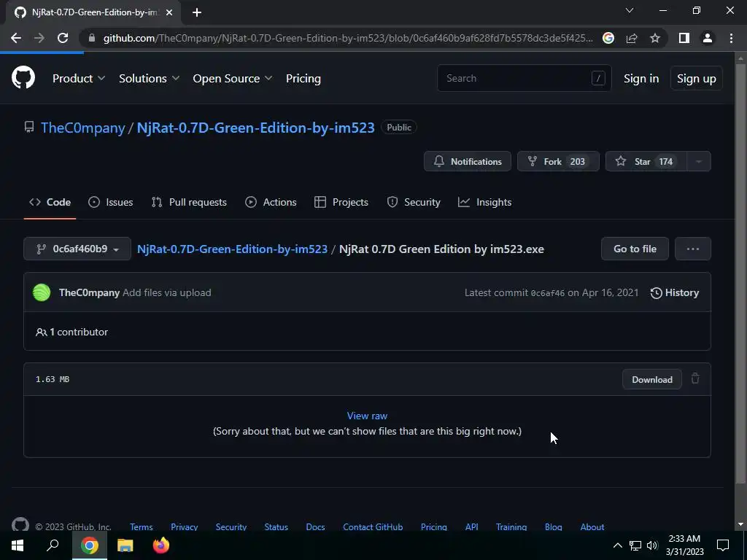747x560 pixels.
Task: Focus the GitHub search field
Action: point(524,78)
